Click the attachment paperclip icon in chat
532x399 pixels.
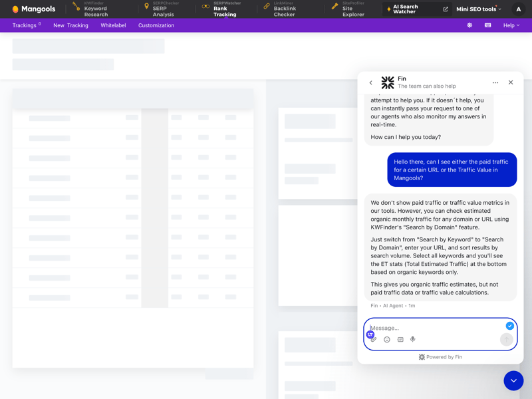374,340
